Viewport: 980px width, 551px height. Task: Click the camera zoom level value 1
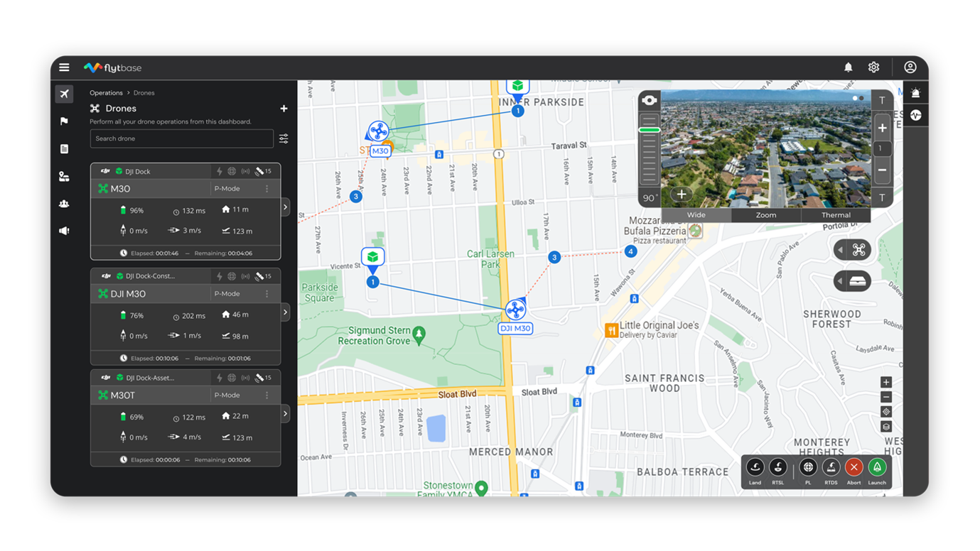click(882, 149)
